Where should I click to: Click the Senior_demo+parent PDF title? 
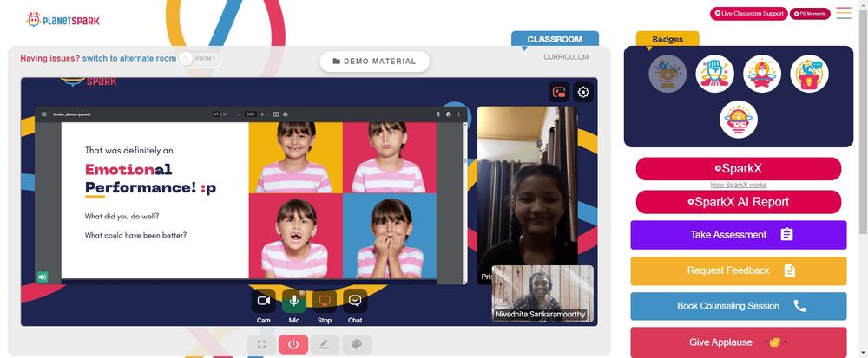click(71, 114)
